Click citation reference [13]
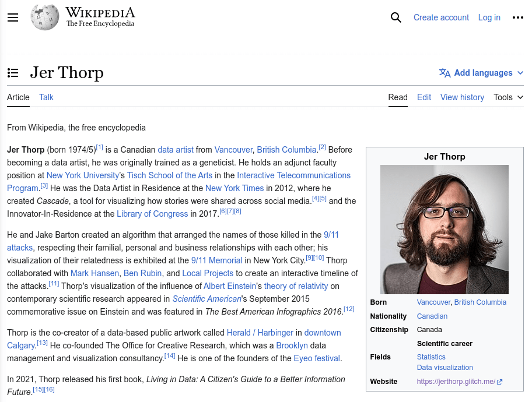 point(42,343)
